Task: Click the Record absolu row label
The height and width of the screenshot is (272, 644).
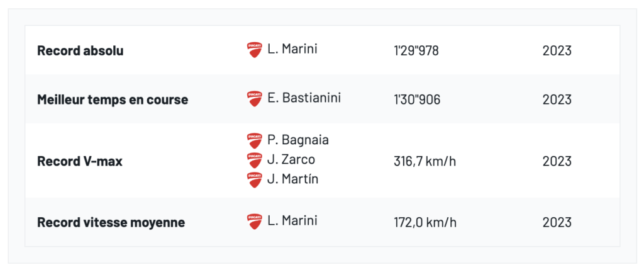Action: pyautogui.click(x=80, y=51)
